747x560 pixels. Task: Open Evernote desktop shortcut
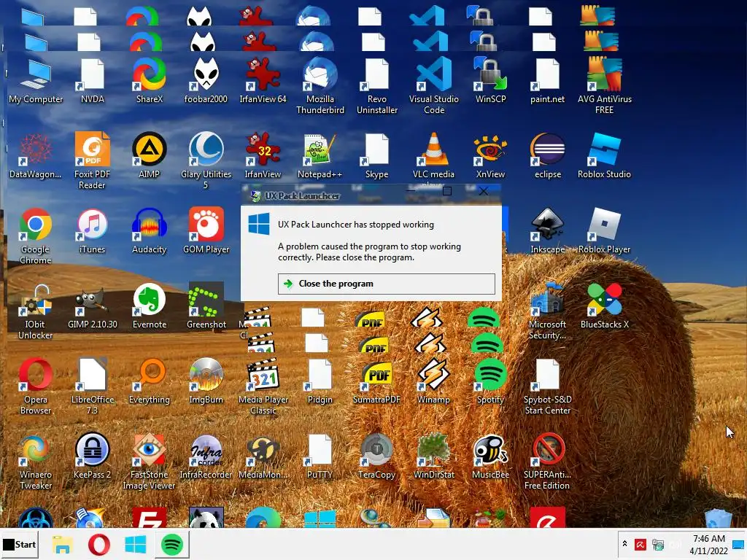(x=149, y=307)
